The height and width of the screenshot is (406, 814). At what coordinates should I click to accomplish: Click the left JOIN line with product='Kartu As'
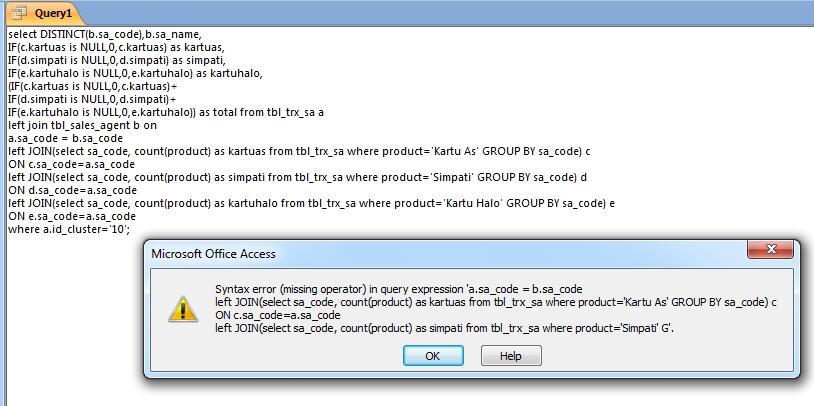click(298, 151)
